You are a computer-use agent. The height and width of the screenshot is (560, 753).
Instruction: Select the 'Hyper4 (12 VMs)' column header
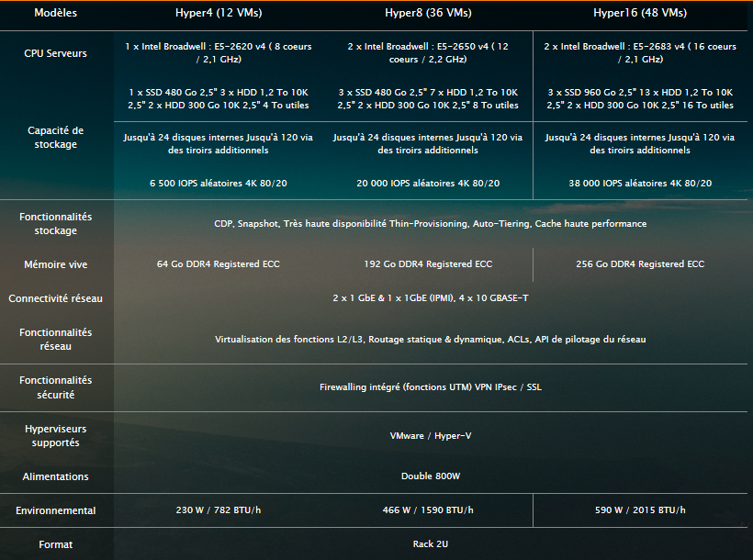point(219,13)
